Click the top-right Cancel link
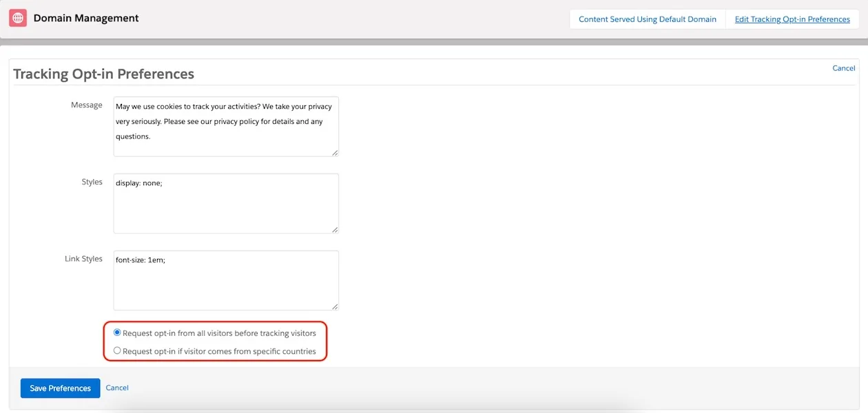The height and width of the screenshot is (413, 868). (844, 68)
